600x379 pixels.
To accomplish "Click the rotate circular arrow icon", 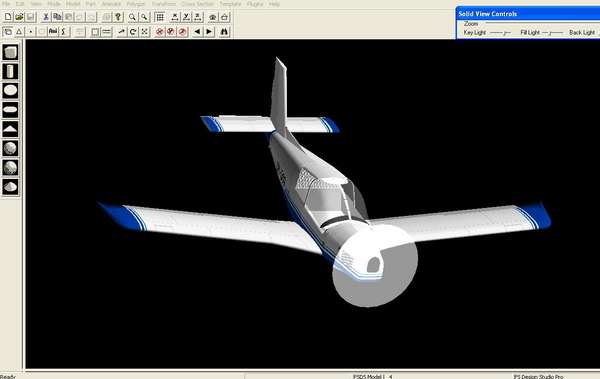I will click(133, 32).
